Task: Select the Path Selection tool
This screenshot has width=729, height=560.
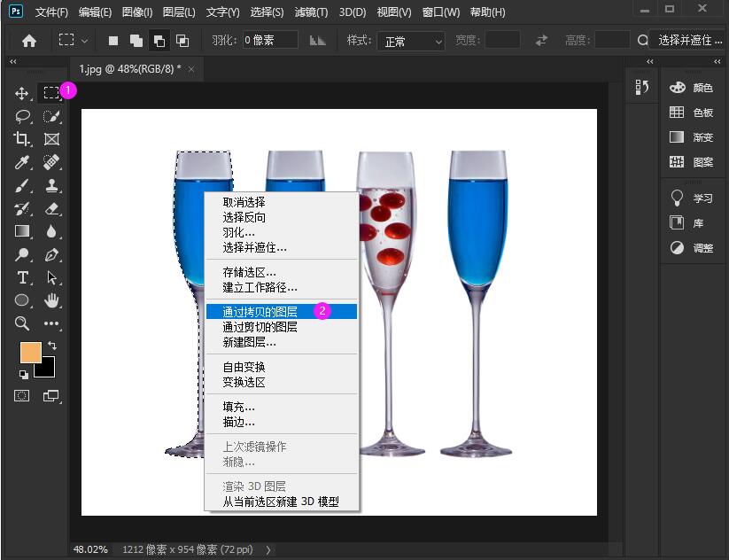Action: [51, 277]
